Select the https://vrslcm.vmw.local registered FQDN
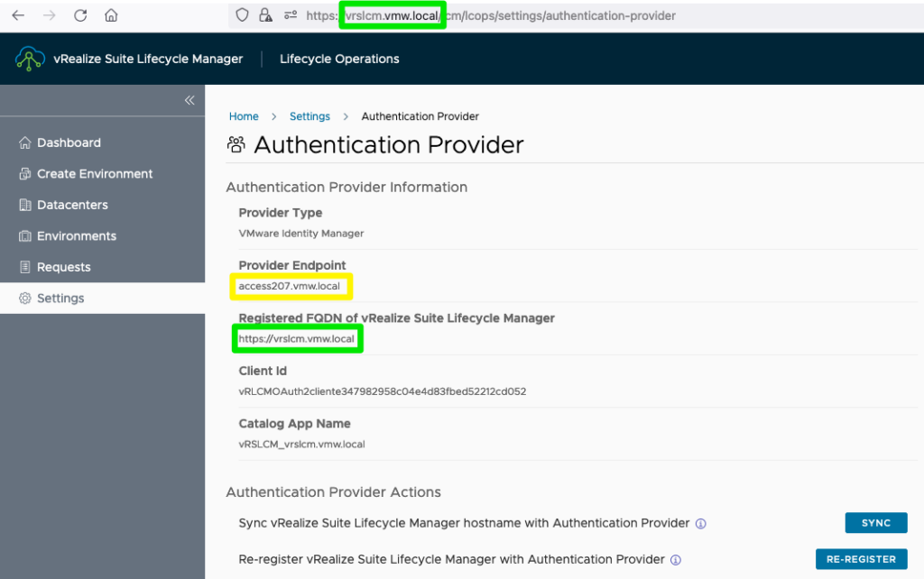Viewport: 924px width, 579px height. click(x=296, y=339)
